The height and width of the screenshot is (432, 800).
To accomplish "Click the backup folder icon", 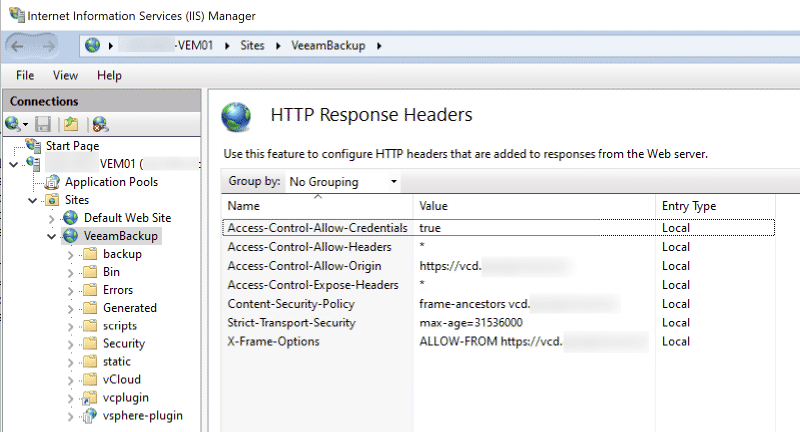I will coord(90,253).
